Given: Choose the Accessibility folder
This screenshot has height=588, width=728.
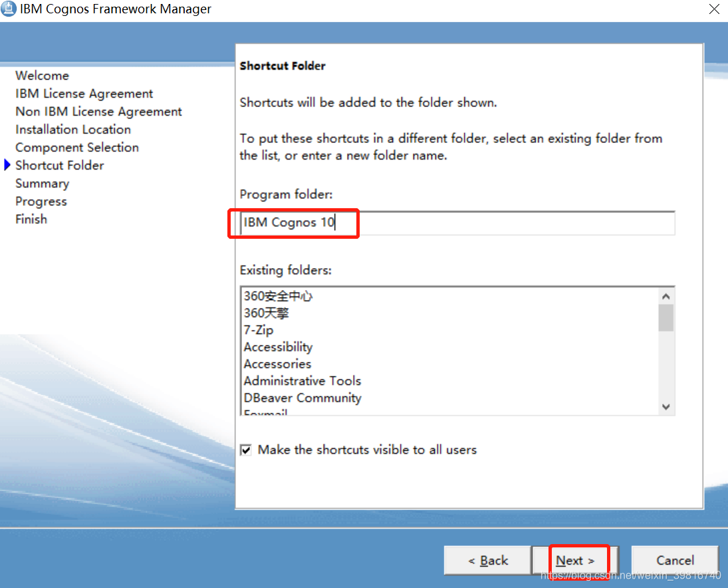Looking at the screenshot, I should (278, 347).
